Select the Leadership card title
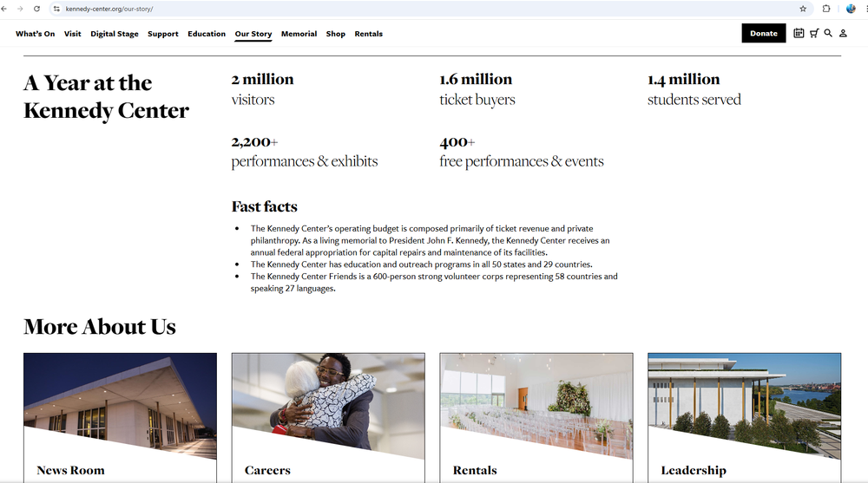 click(x=694, y=470)
